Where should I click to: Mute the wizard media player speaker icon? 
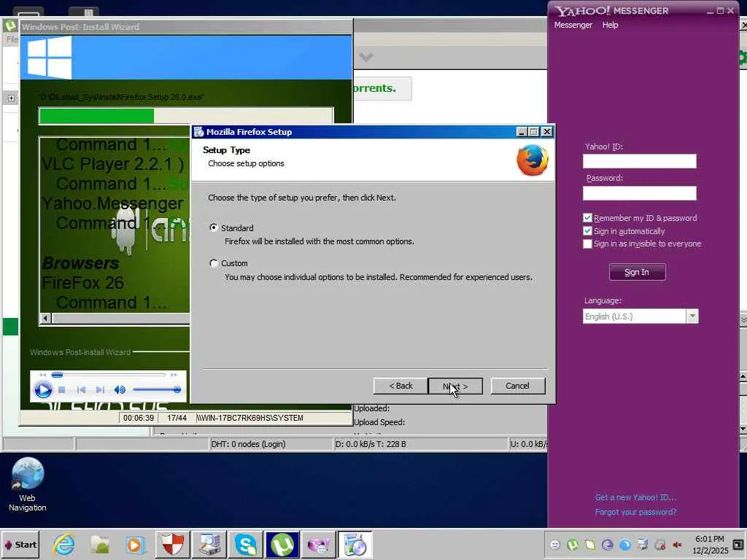pos(120,390)
